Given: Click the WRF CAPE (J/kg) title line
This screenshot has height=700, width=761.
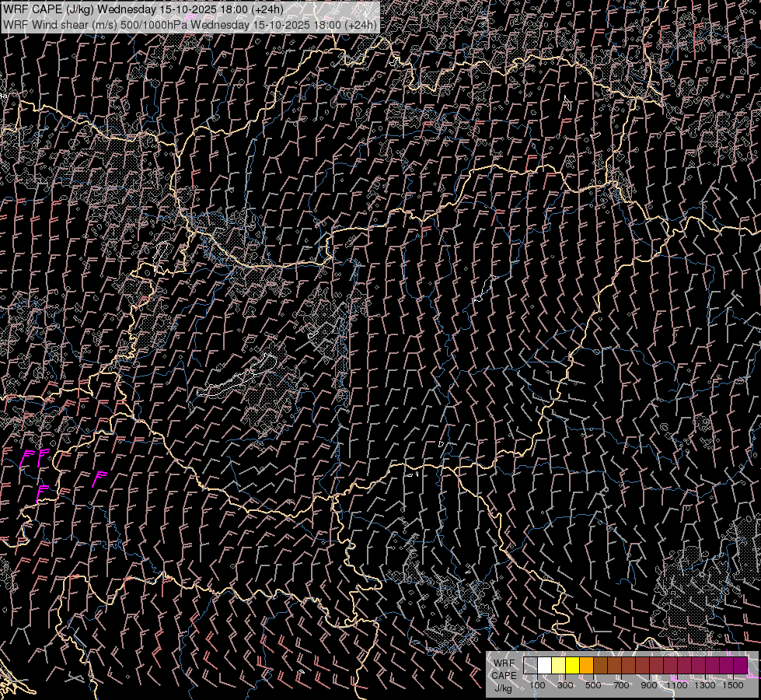Looking at the screenshot, I should click(143, 9).
